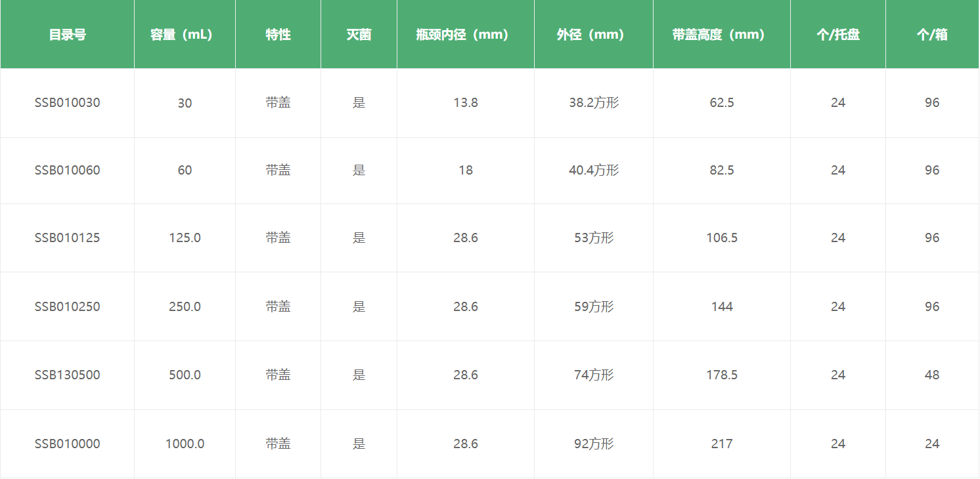Click catalog number SSB010030
This screenshot has width=980, height=479.
(x=67, y=103)
